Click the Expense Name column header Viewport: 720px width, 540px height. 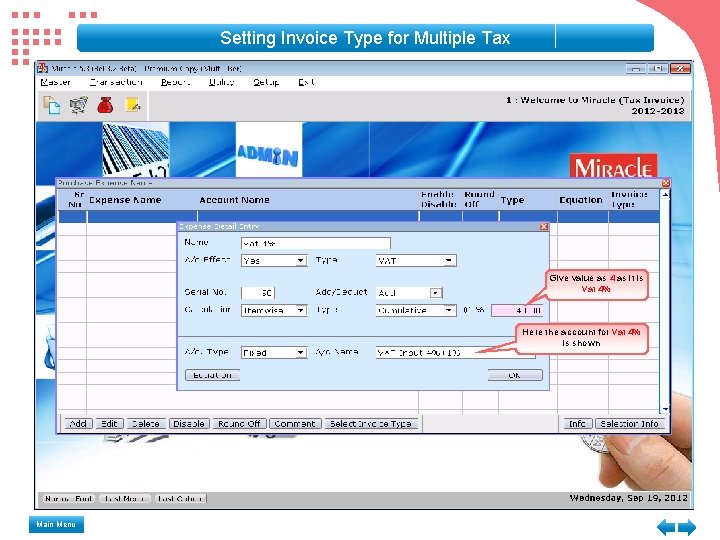125,200
